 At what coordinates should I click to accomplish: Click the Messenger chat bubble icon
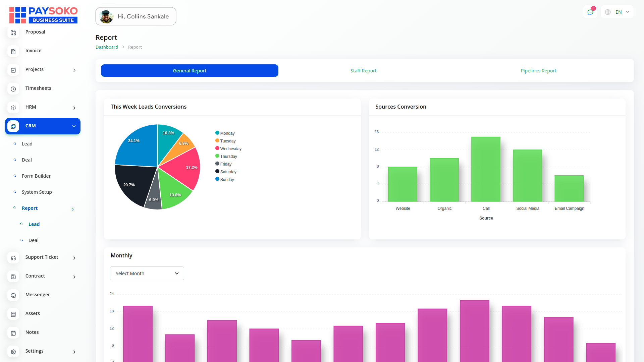pyautogui.click(x=13, y=295)
